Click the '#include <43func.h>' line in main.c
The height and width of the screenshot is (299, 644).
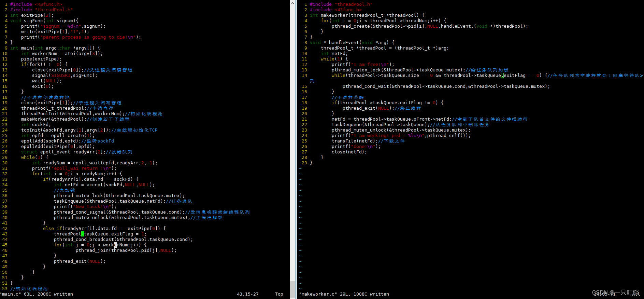click(36, 4)
